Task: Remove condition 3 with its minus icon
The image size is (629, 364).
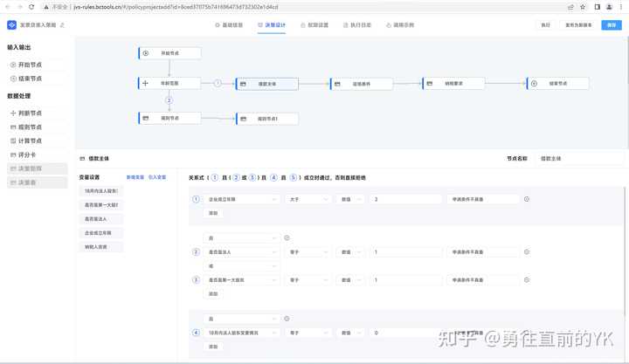Action: (x=527, y=280)
